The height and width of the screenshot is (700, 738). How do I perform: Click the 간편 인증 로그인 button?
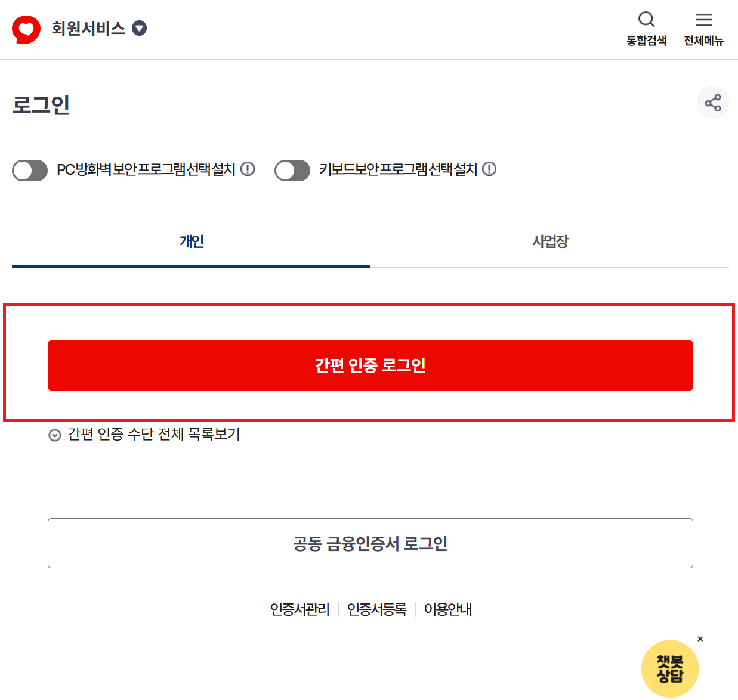(370, 366)
